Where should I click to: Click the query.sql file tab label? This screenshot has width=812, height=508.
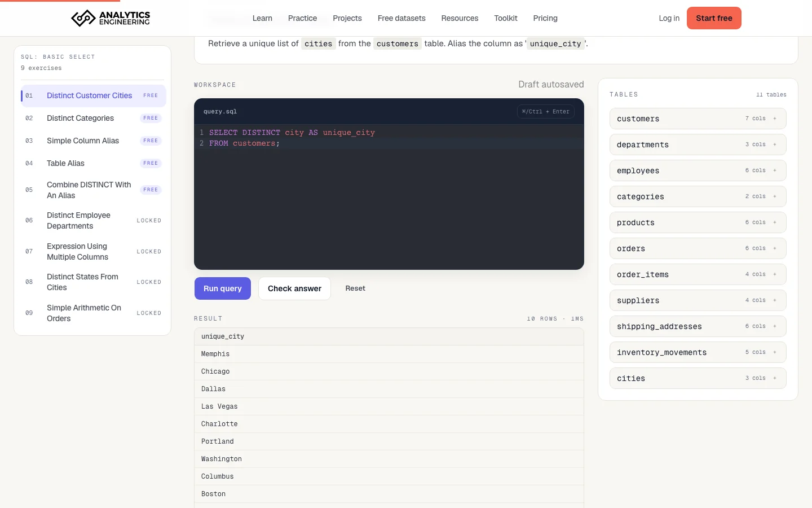pyautogui.click(x=220, y=112)
